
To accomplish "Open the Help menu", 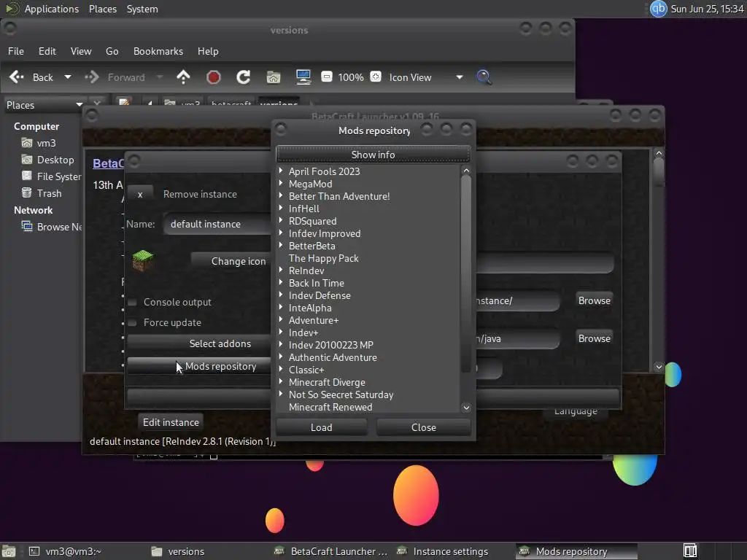I will 208,51.
